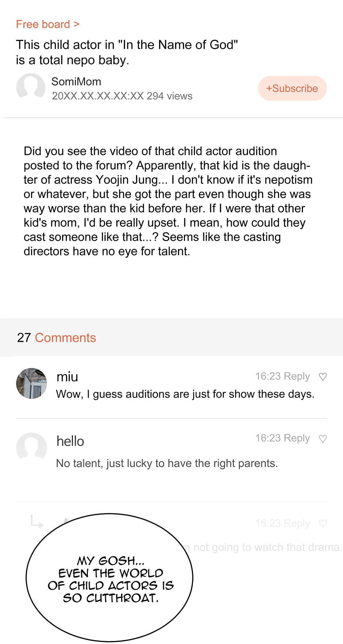Reply to miu's comment
343x644 pixels.
tap(297, 376)
